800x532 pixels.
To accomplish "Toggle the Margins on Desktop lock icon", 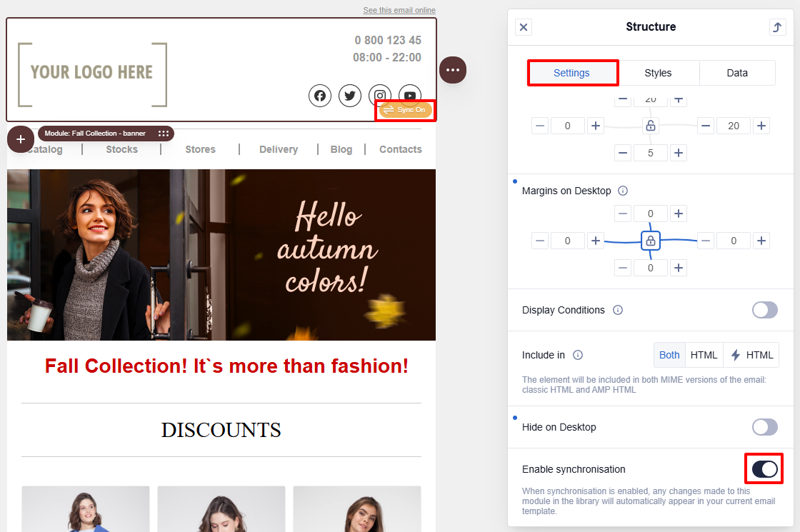I will click(651, 241).
